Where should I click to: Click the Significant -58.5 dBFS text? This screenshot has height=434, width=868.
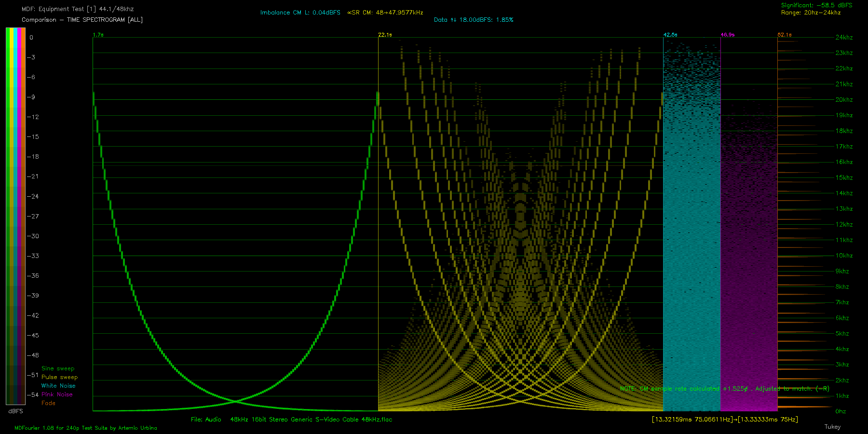pos(816,5)
